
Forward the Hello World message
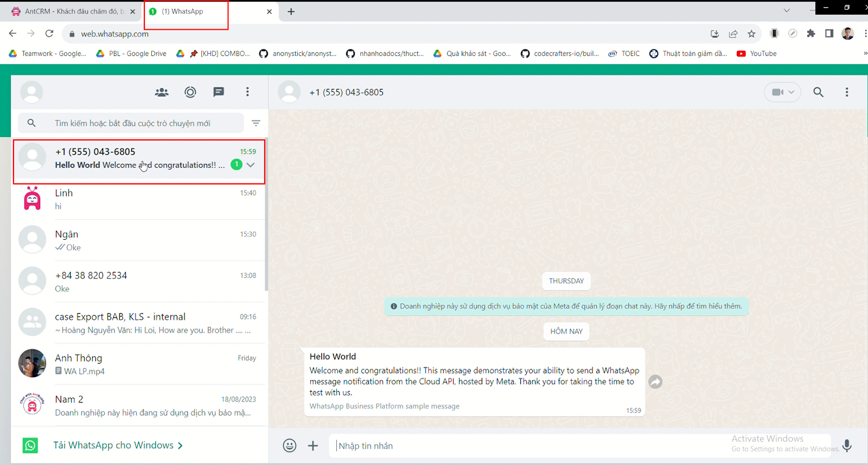(655, 382)
